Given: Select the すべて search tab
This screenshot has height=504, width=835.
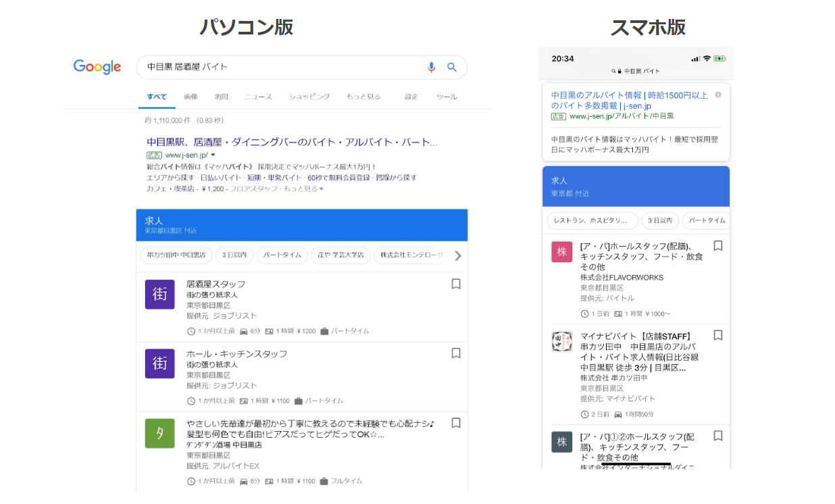Looking at the screenshot, I should (x=157, y=97).
